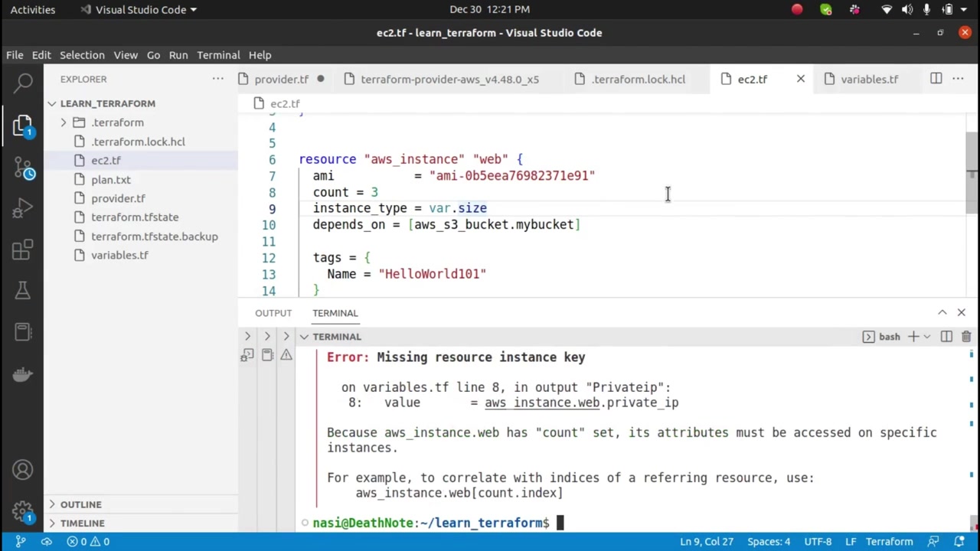Screen dimensions: 980x551
Task: Change the Terraform language mode
Action: (889, 542)
